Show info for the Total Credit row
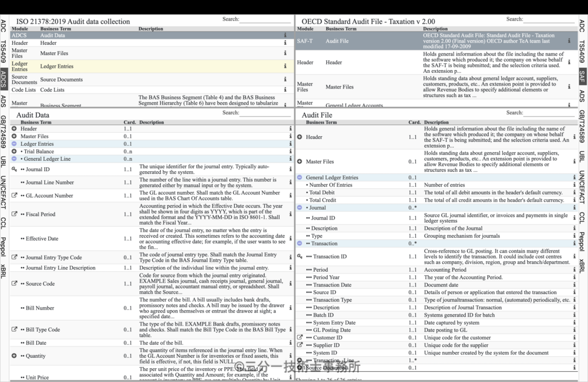 (x=574, y=200)
